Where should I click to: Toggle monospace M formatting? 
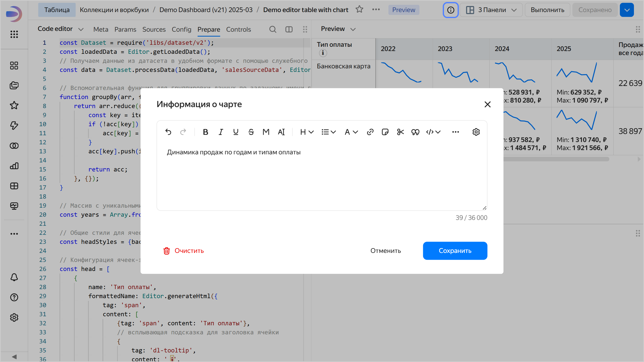[266, 132]
